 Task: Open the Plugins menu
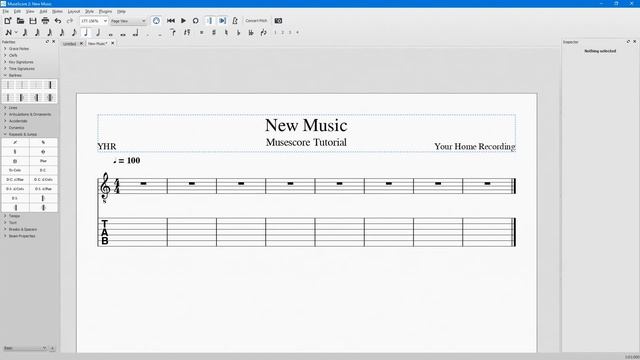pyautogui.click(x=105, y=11)
